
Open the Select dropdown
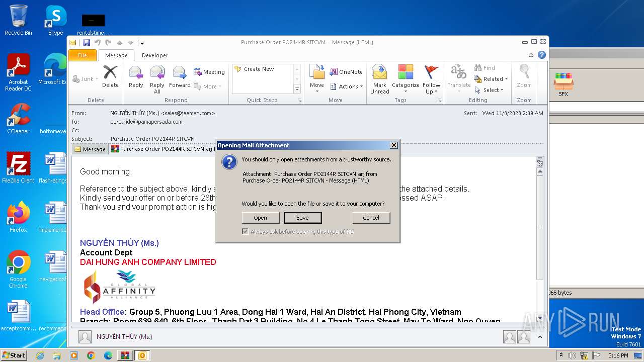489,90
